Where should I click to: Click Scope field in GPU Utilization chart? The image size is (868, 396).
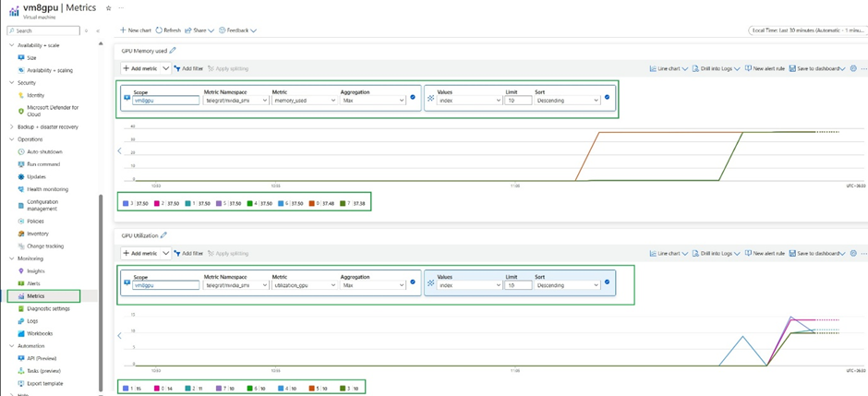point(165,285)
